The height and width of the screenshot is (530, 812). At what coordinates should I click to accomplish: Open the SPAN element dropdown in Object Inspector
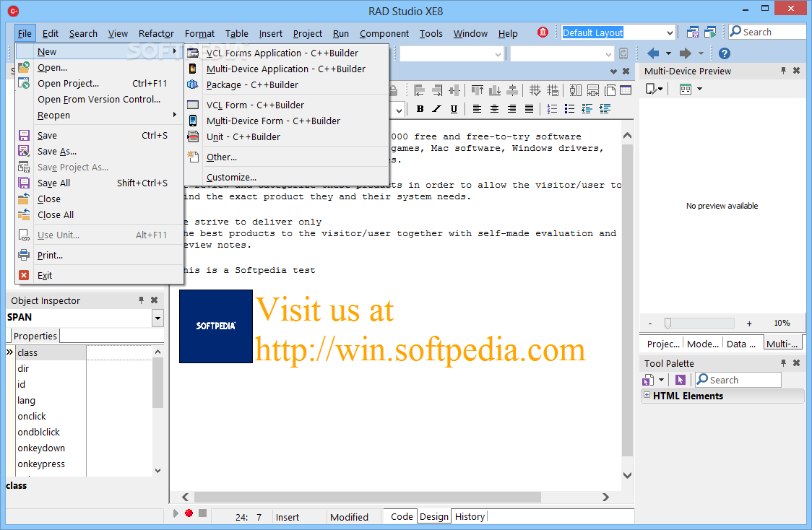click(158, 318)
